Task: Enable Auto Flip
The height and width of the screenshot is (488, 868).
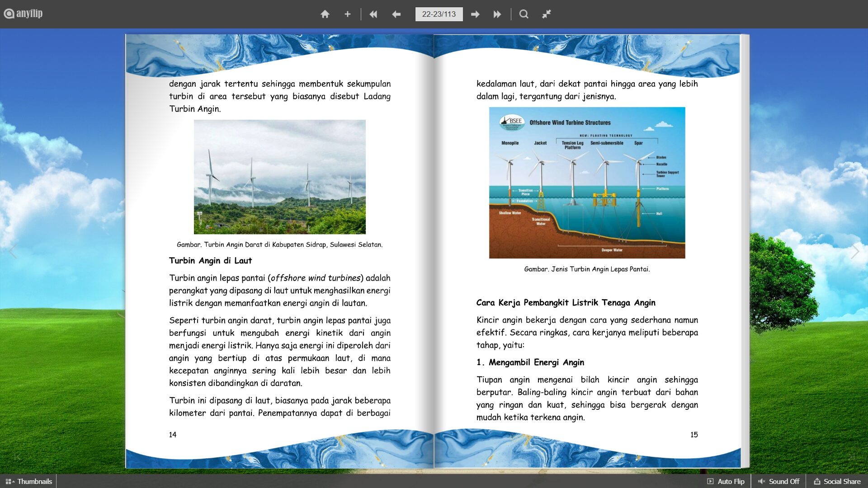Action: point(726,481)
